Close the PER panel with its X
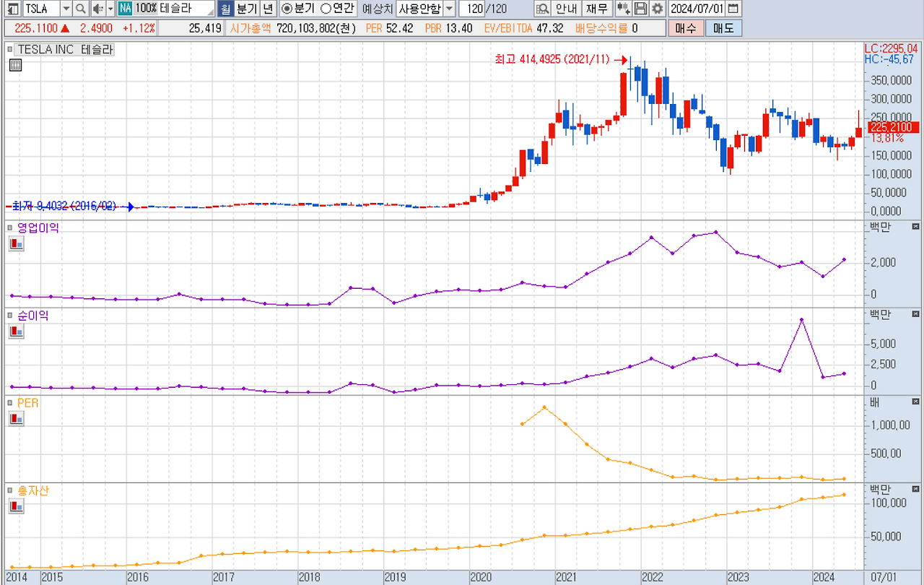 [x=916, y=402]
